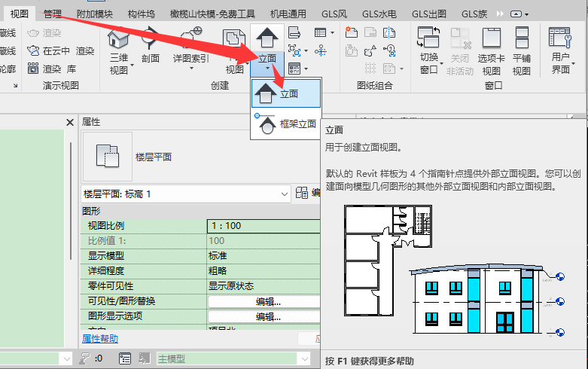Open the 渲染库 (Render Gallery) tool
This screenshot has height=369, width=588.
pos(33,69)
